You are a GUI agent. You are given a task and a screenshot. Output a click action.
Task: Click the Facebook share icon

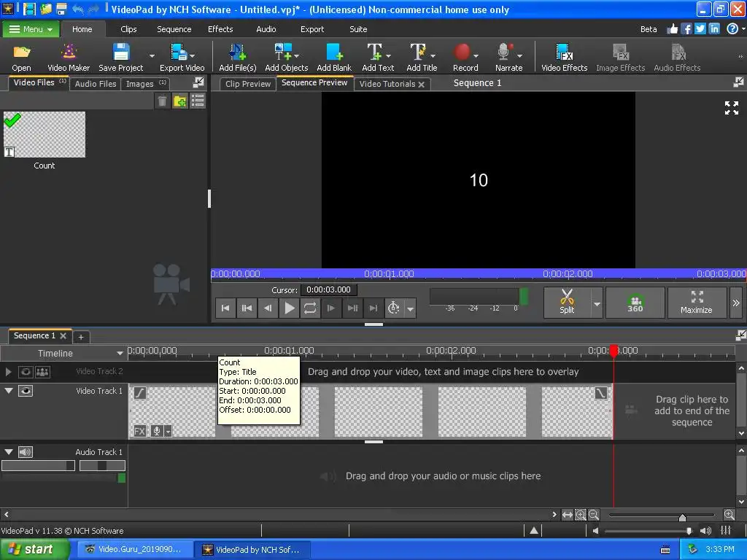(686, 28)
